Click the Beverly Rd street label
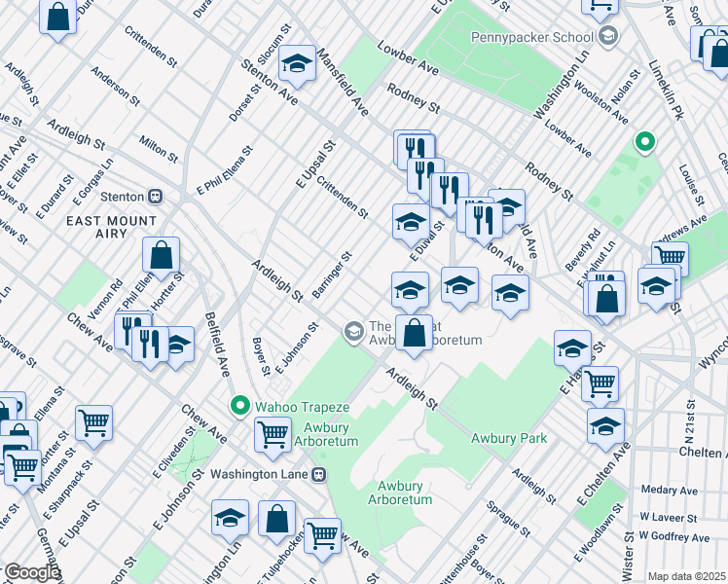728x584 pixels. pos(583,250)
